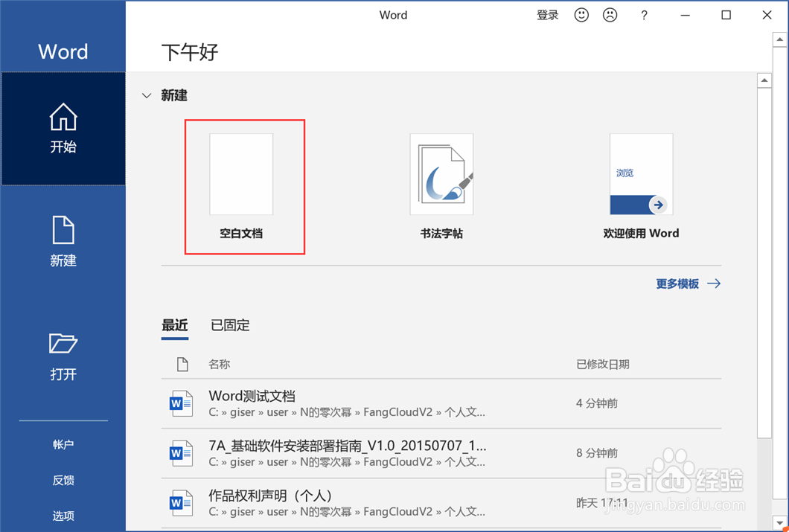Open recent file 7A_基础软件安装部署指南_V1.0
Image resolution: width=789 pixels, height=532 pixels.
click(x=441, y=454)
